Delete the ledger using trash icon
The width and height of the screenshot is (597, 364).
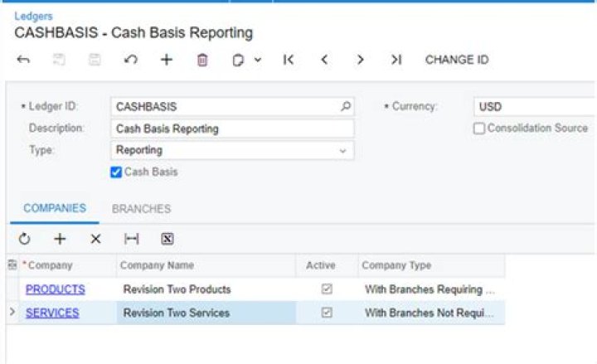point(202,60)
